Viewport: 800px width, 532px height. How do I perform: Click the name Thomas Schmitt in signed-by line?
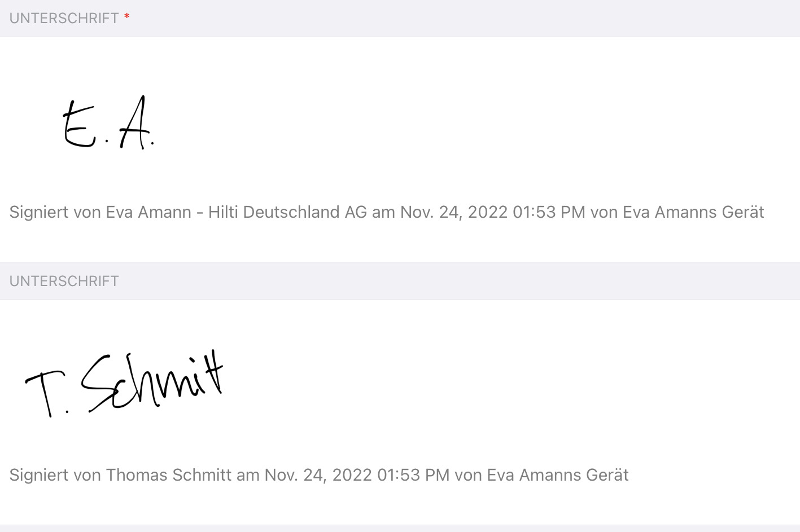pyautogui.click(x=169, y=475)
